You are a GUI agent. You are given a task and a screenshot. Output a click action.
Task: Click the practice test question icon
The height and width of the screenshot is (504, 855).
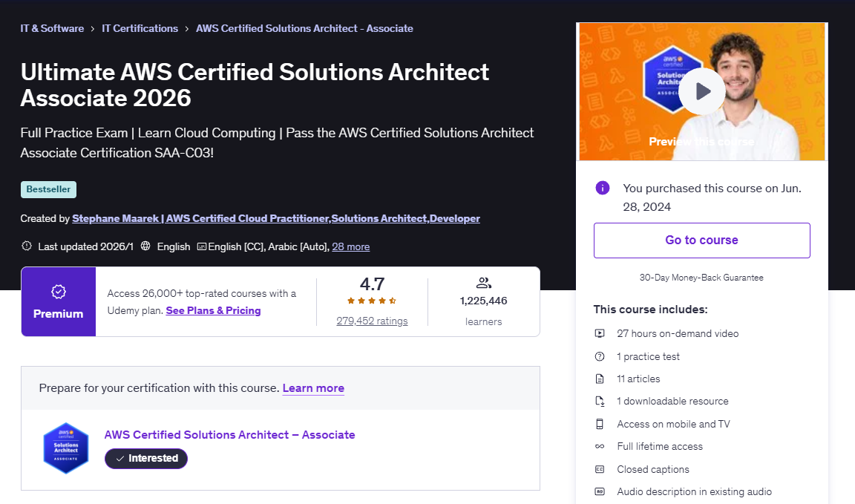(x=600, y=356)
